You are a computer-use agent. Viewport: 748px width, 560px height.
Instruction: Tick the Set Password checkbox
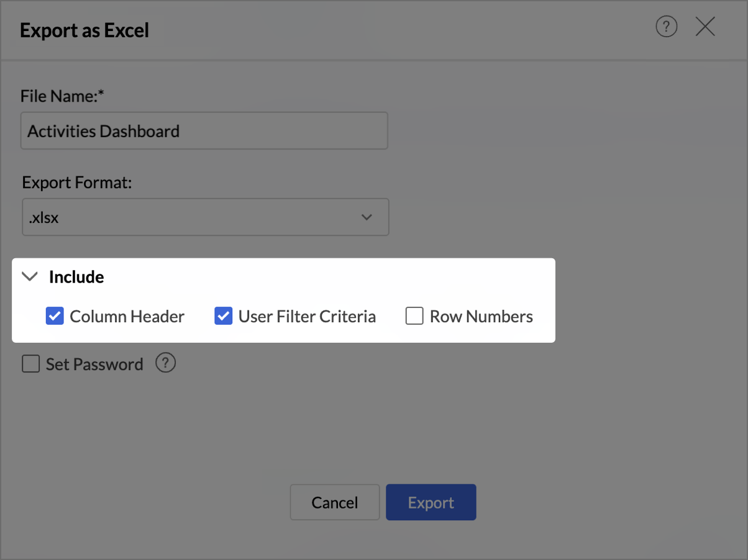[30, 364]
